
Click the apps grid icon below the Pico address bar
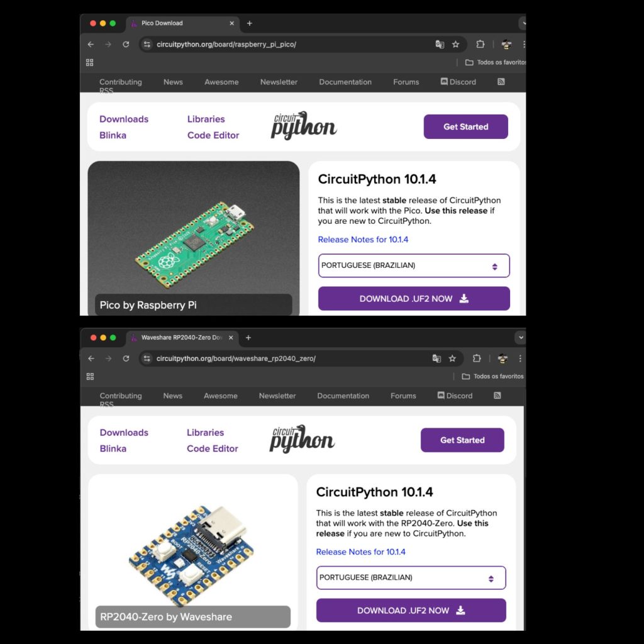tap(89, 62)
